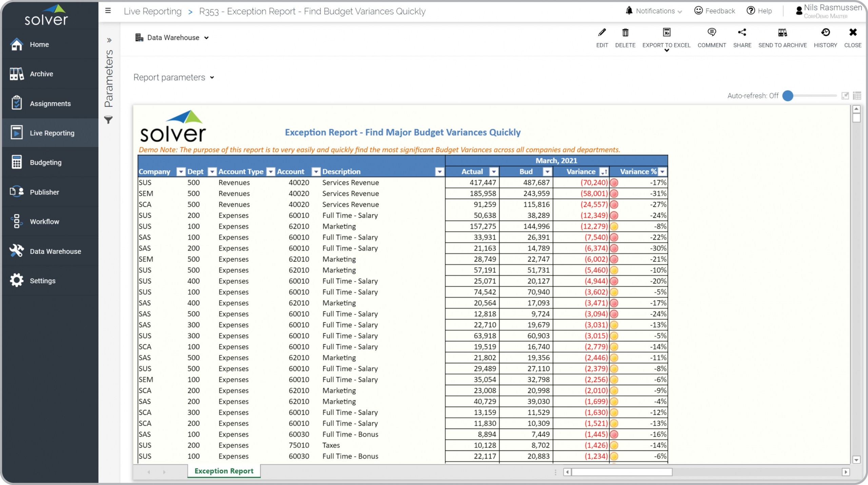Click the Export to Excel icon
Image resolution: width=868 pixels, height=485 pixels.
pyautogui.click(x=666, y=33)
